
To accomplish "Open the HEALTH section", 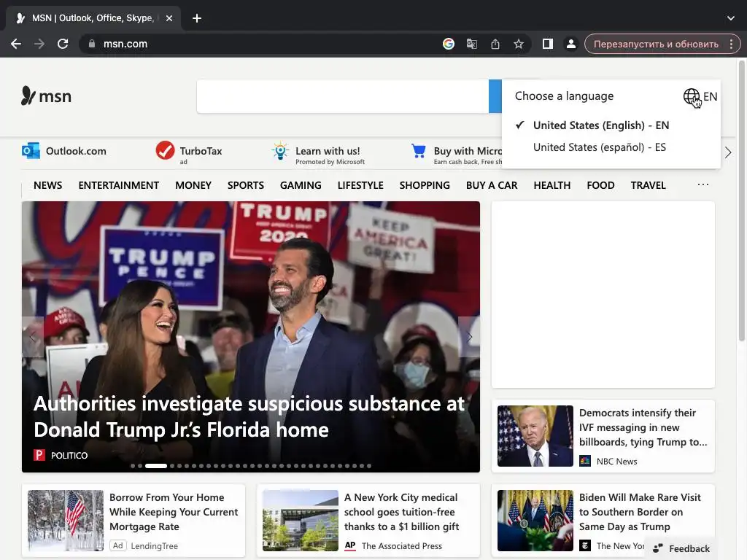I will tap(551, 185).
